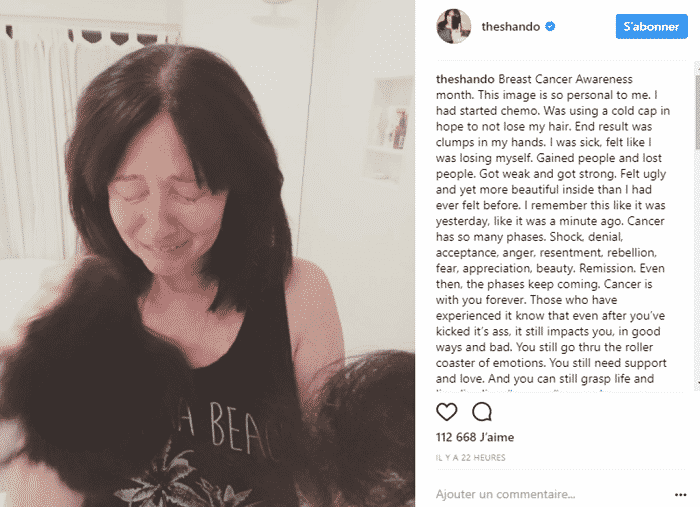
Task: Click bold theshando username in the caption
Action: pos(465,79)
